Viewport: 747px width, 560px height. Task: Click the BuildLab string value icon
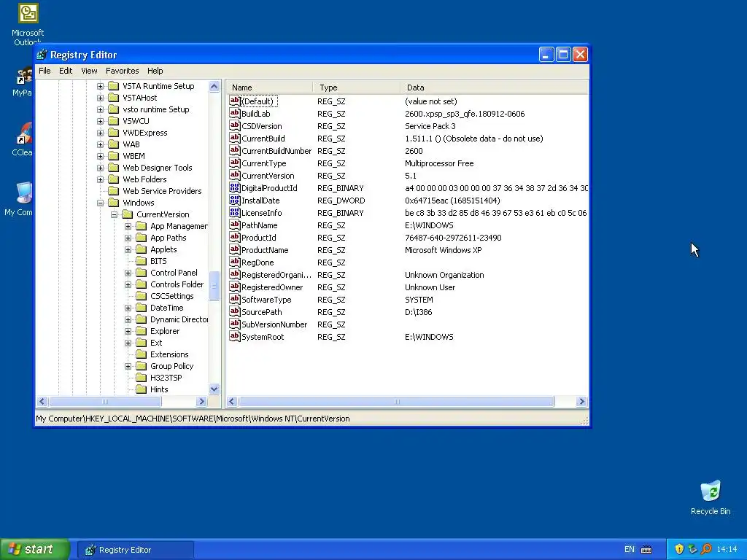tap(234, 113)
